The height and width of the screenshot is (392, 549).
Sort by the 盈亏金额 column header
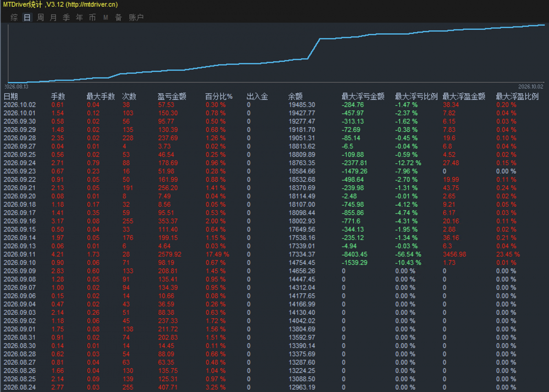(x=172, y=97)
